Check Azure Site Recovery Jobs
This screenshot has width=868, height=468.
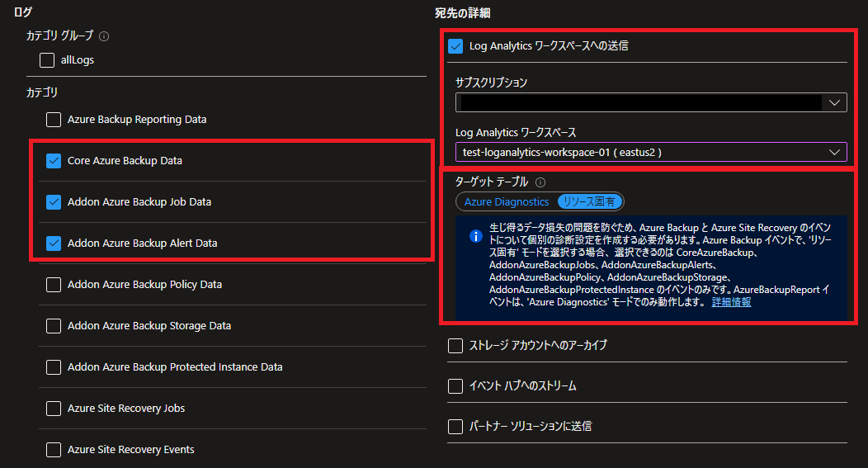[x=54, y=409]
